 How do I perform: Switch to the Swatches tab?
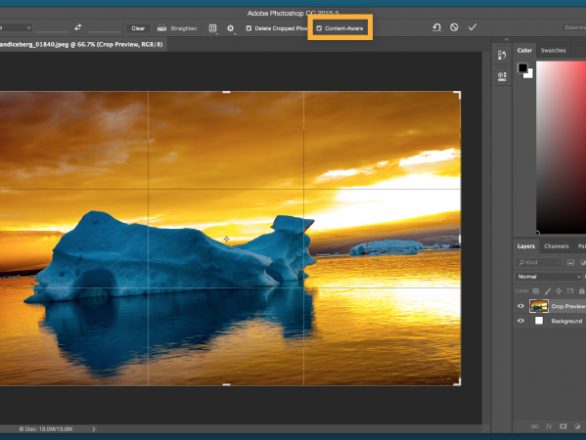point(553,50)
